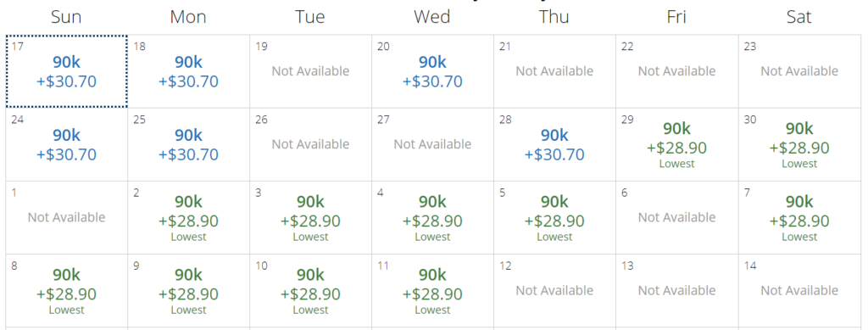Choose Monday the 25th award price
Viewport: 868px width, 330px height.
(188, 144)
